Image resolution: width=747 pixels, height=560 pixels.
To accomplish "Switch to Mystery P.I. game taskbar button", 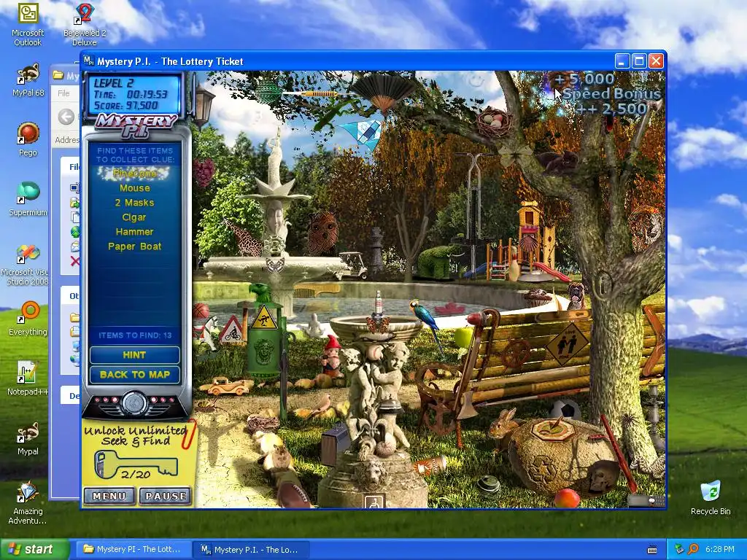I will coord(250,549).
